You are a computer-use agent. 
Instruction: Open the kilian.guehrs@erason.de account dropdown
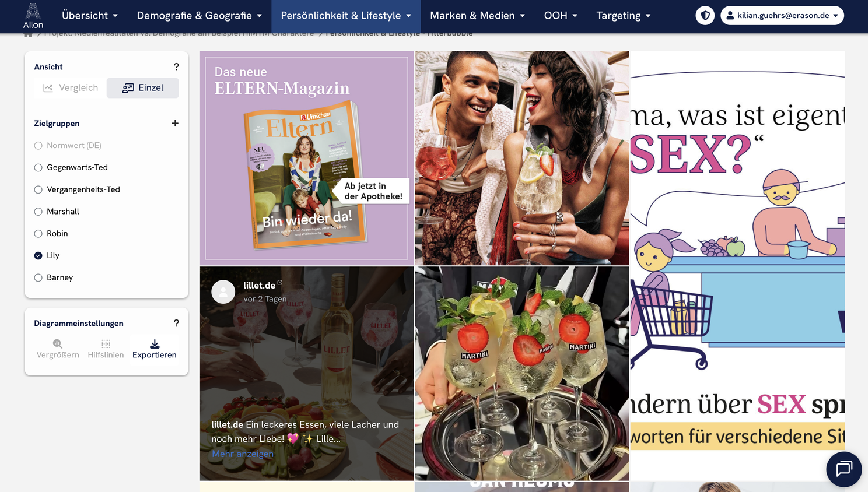pos(782,16)
